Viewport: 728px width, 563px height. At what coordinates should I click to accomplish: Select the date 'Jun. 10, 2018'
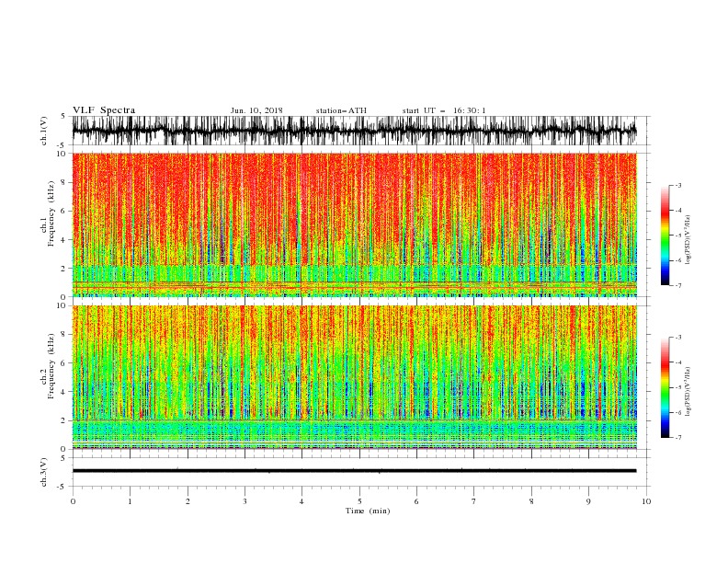[256, 110]
